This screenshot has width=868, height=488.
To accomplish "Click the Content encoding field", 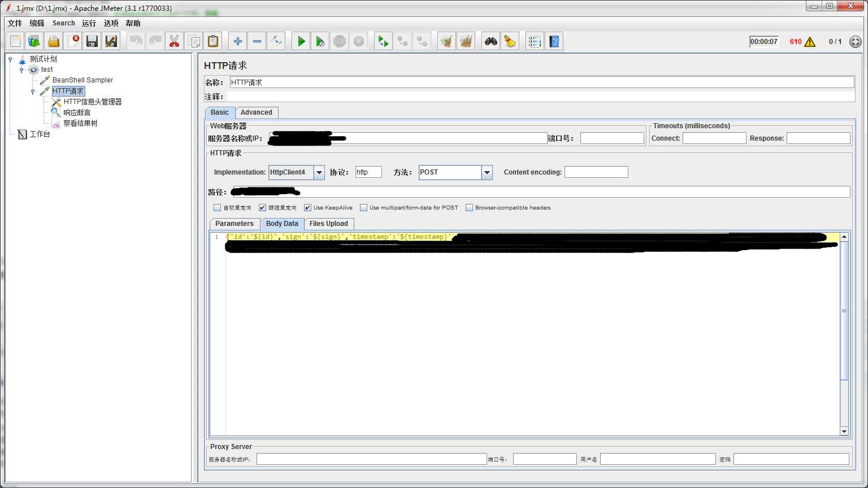I will tap(596, 172).
